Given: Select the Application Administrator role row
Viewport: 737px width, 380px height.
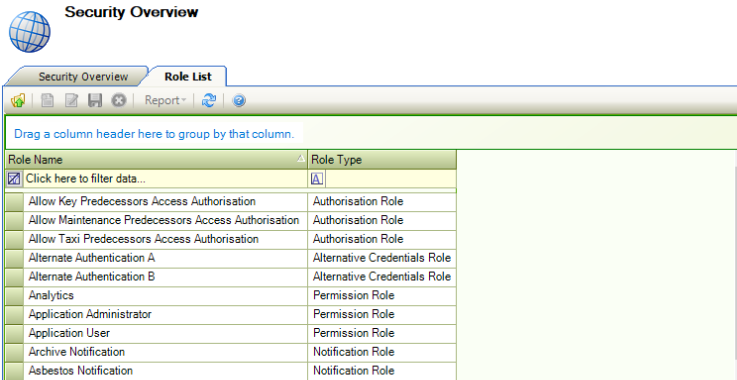Looking at the screenshot, I should click(x=230, y=314).
